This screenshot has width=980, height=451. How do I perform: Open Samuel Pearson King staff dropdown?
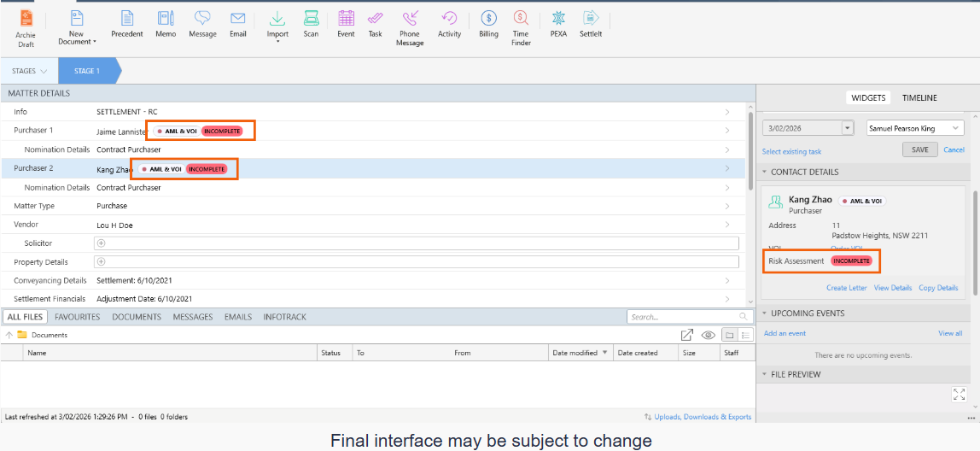pyautogui.click(x=916, y=127)
